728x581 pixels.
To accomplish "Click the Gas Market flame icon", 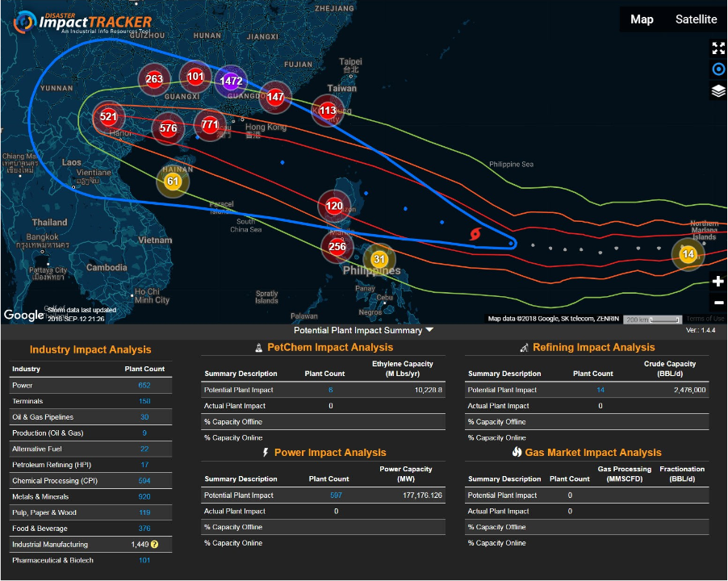I will 517,452.
